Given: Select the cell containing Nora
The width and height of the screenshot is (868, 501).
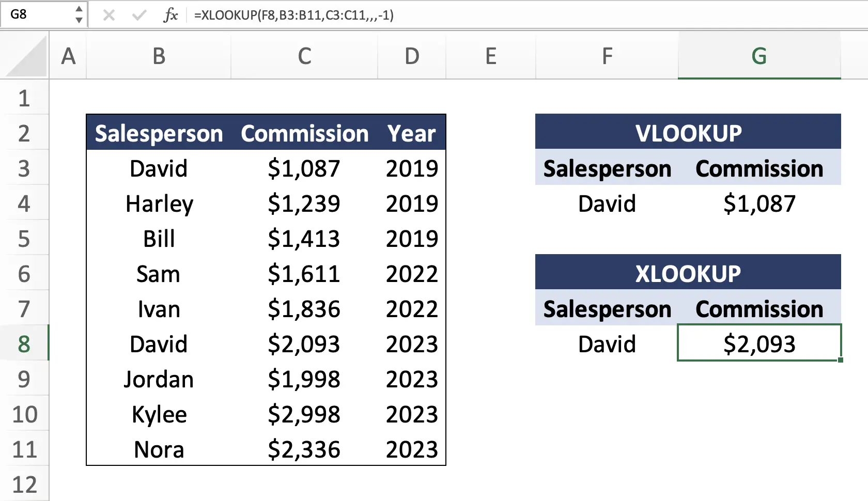Looking at the screenshot, I should tap(159, 449).
